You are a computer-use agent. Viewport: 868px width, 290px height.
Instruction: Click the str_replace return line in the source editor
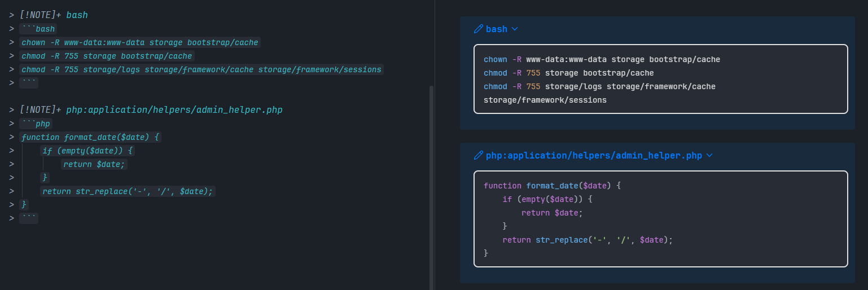tap(128, 191)
